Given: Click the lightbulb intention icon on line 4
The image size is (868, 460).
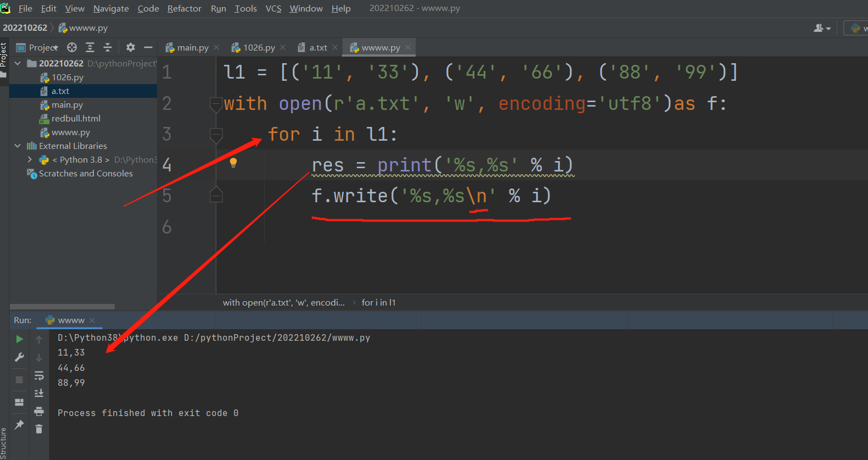Looking at the screenshot, I should point(233,162).
